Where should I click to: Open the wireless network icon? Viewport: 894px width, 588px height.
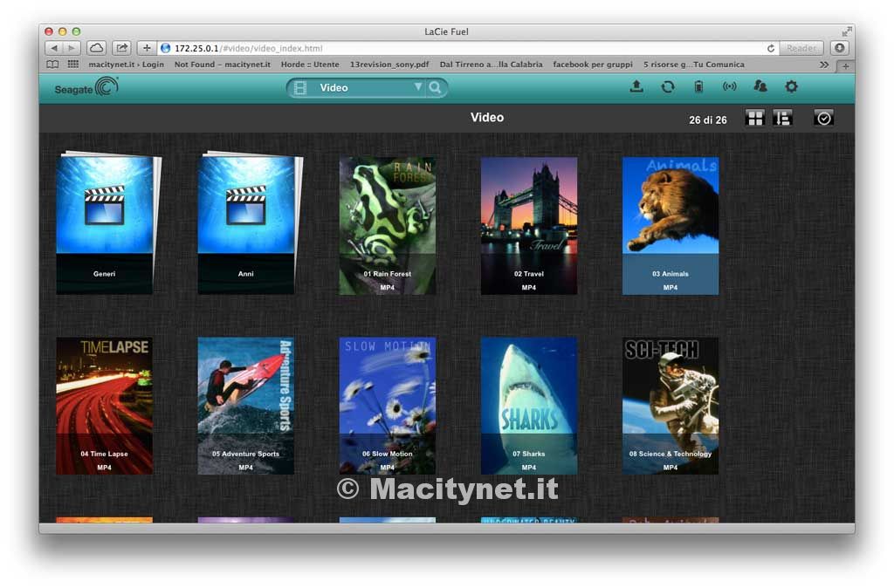pos(729,86)
